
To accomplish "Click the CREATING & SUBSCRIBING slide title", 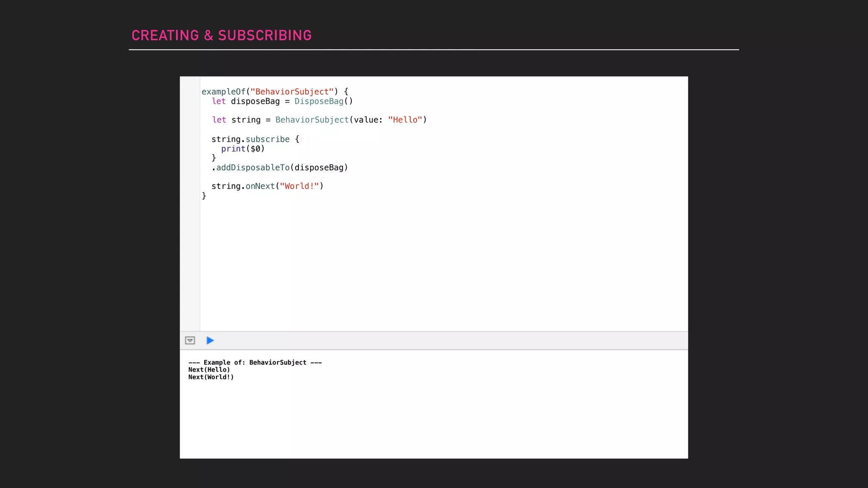I will [221, 36].
